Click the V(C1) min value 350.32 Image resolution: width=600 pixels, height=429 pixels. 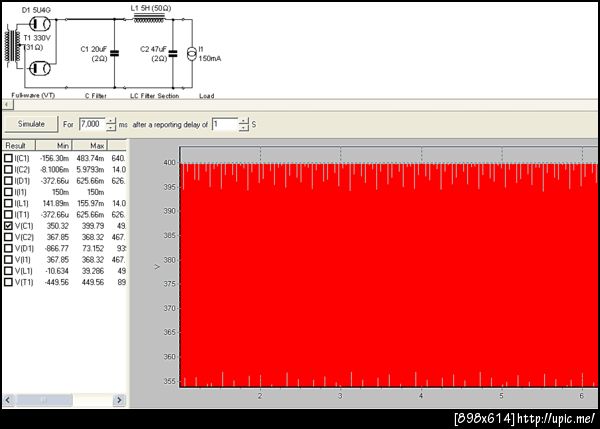(57, 226)
